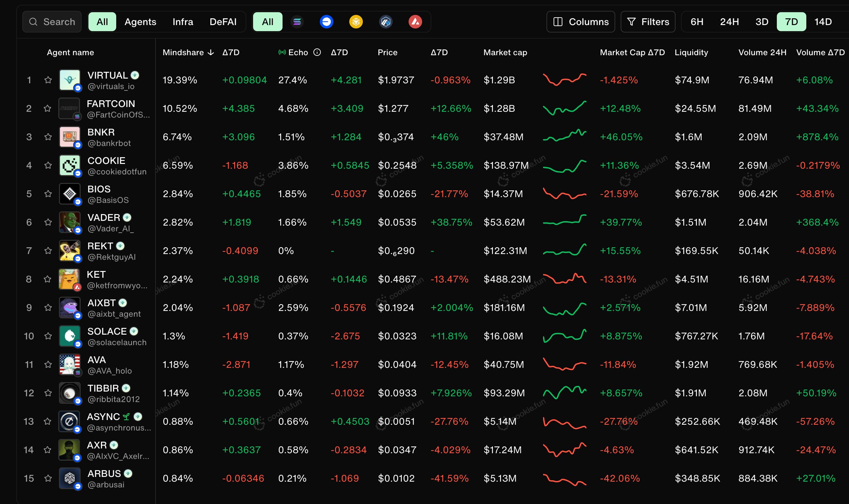Open the Filters menu
Viewport: 849px width, 504px height.
pyautogui.click(x=648, y=22)
